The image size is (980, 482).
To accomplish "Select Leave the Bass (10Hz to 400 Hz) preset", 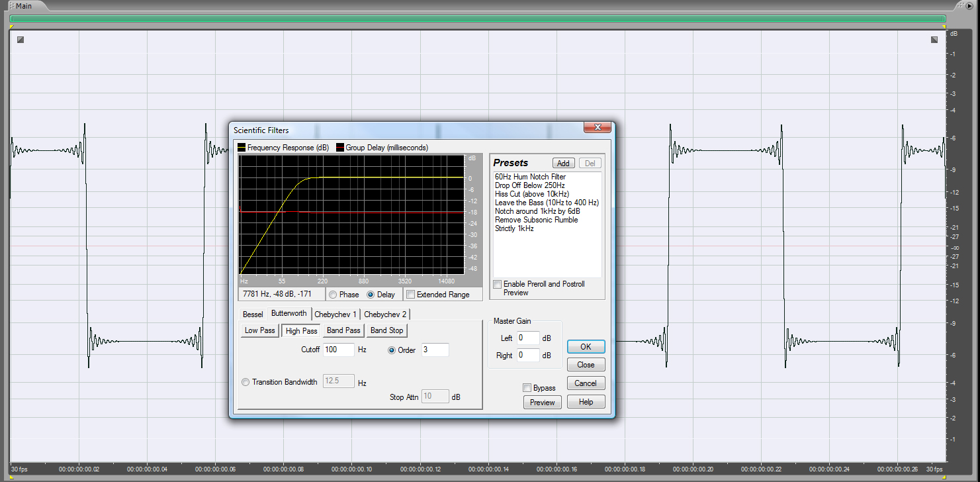I will click(547, 203).
